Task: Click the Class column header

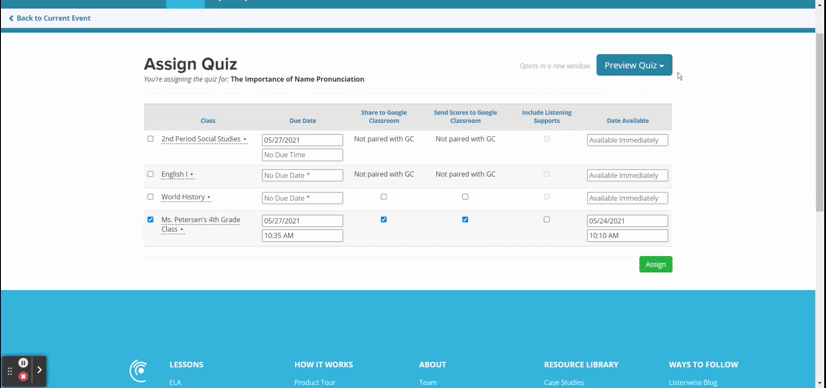Action: coord(208,121)
